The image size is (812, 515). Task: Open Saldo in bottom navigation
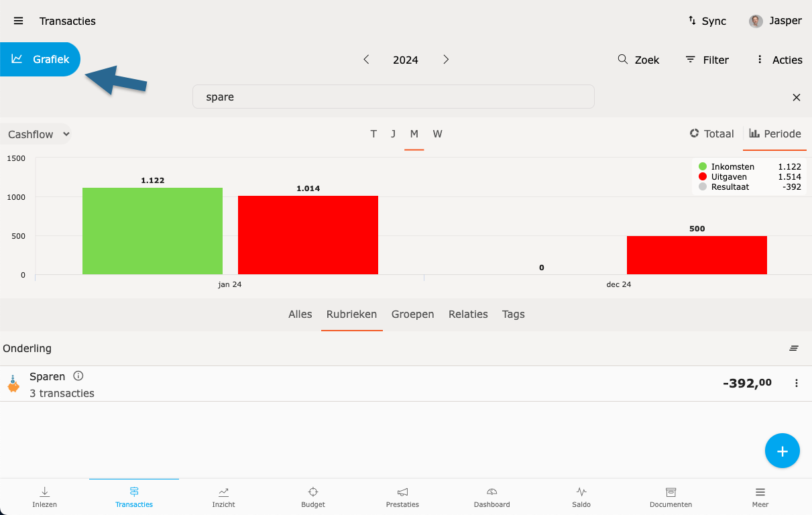[581, 497]
